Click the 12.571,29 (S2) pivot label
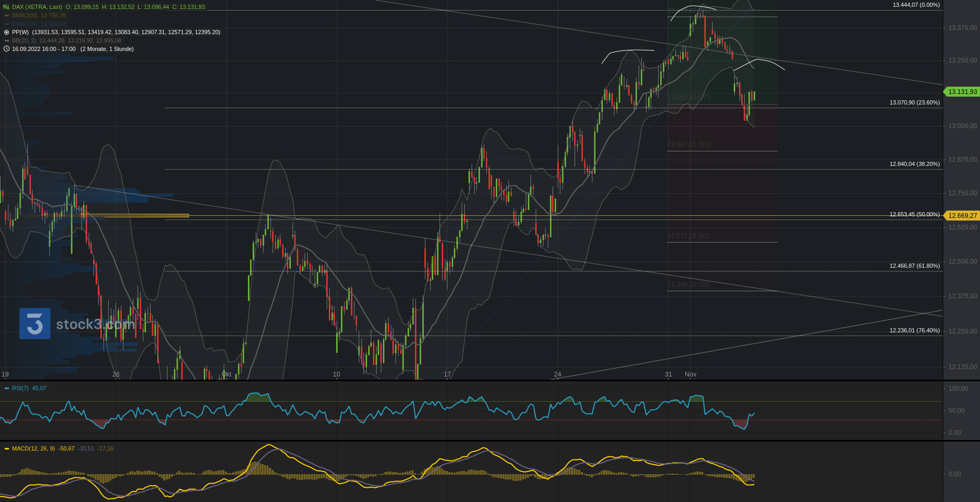The image size is (980, 502). pos(689,236)
